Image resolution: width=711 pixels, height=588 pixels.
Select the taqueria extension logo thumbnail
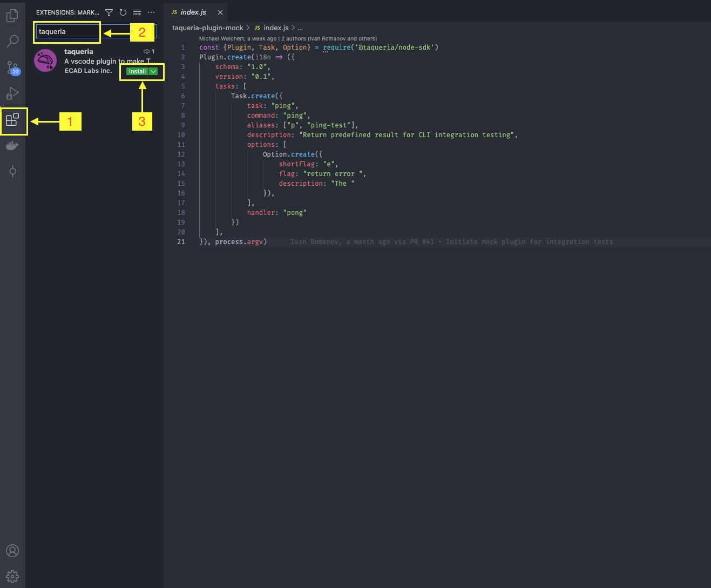click(45, 61)
